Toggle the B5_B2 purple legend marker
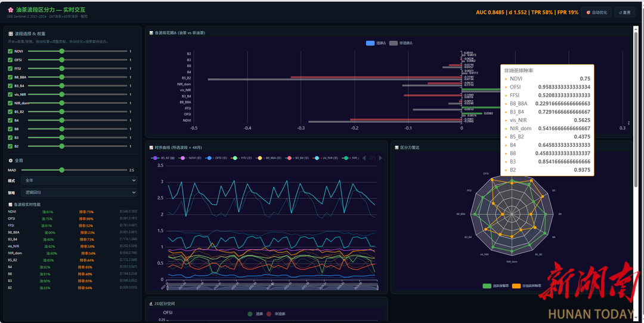 155,158
